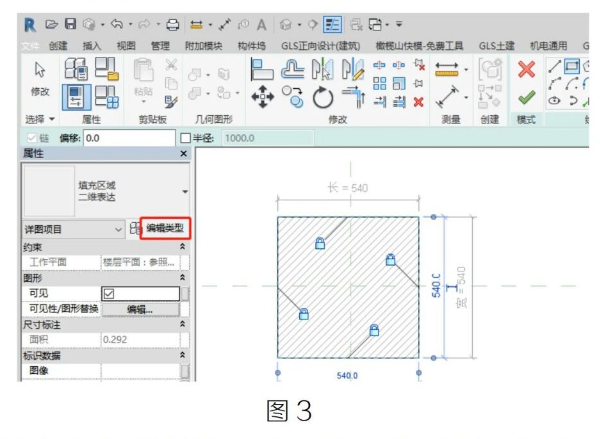Select the Trim/Extend to Corner tool
600x439 pixels.
(354, 97)
